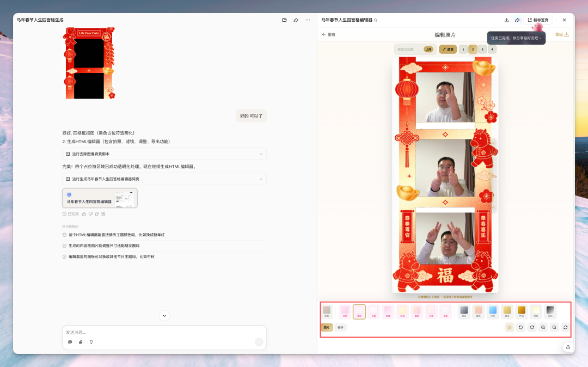588x367 pixels.
Task: Click the 重拍 retake button
Action: click(329, 34)
